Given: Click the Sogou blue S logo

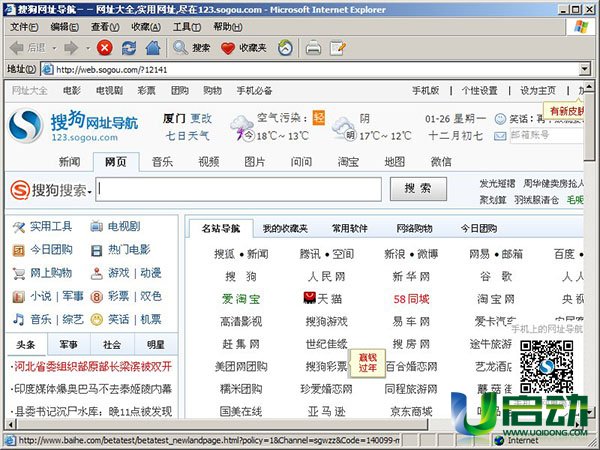Looking at the screenshot, I should point(26,126).
